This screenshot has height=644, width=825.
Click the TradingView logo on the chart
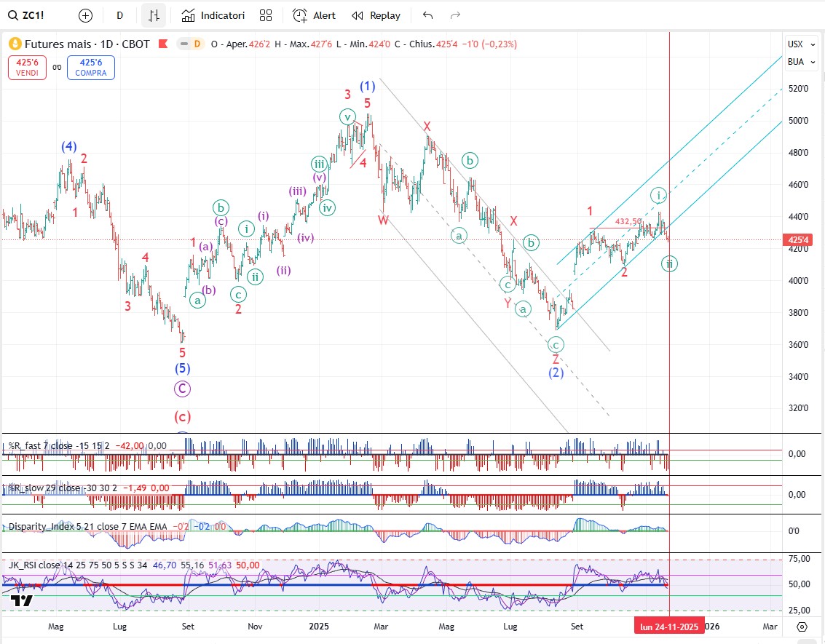(22, 601)
